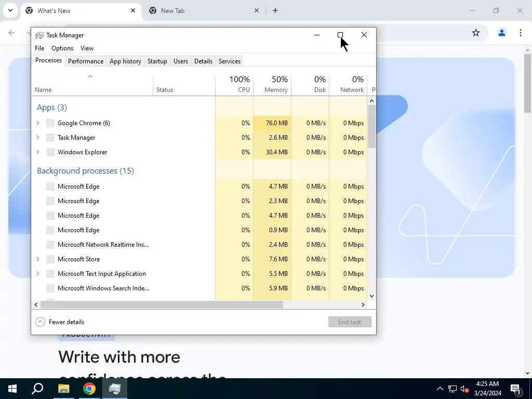Click the network status tray icon
The height and width of the screenshot is (399, 532).
click(x=453, y=389)
